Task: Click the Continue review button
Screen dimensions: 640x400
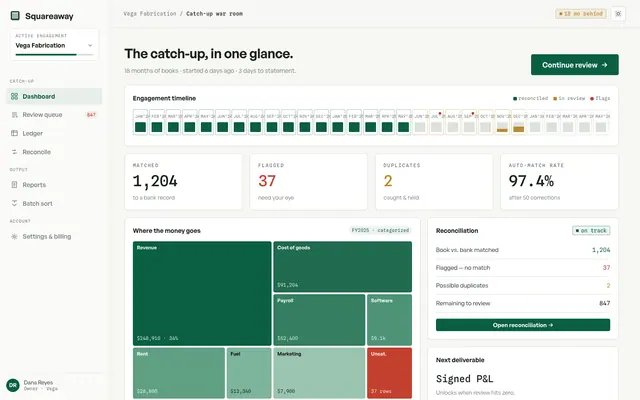Action: click(x=574, y=64)
